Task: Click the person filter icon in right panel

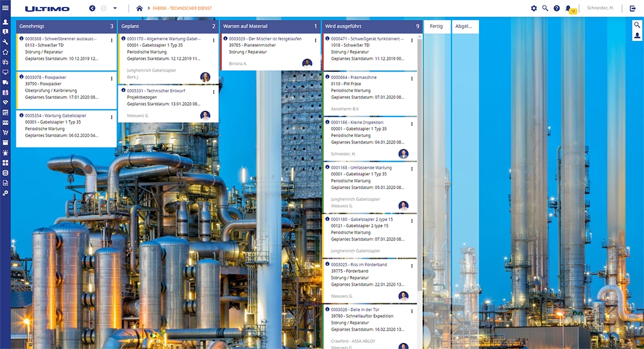Action: coord(637,36)
